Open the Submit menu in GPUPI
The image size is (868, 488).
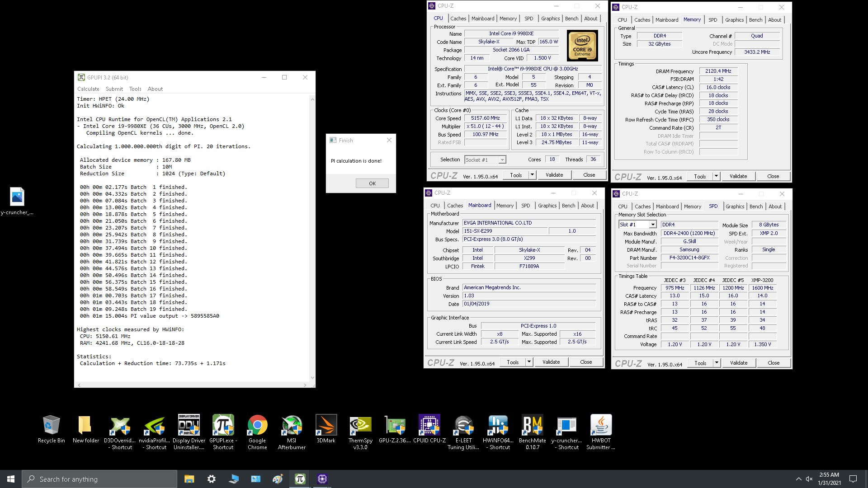(x=114, y=89)
